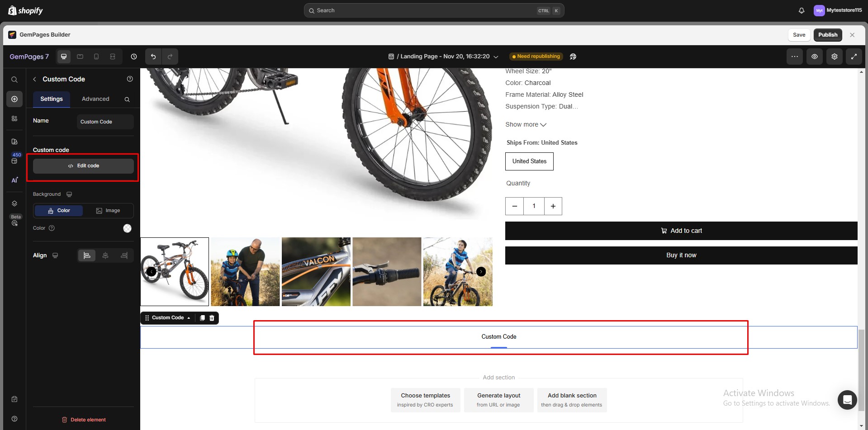Expand the Show more product details link
This screenshot has height=430, width=868.
(x=525, y=124)
